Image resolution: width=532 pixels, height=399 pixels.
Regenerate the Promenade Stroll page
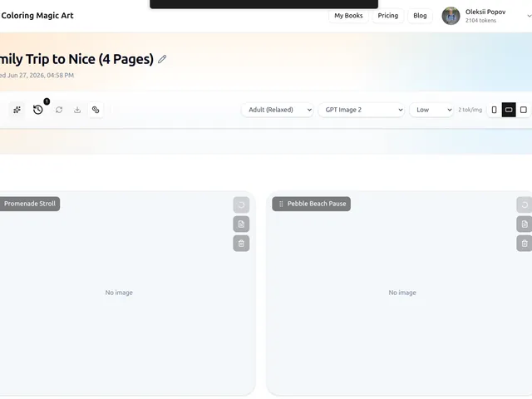(x=241, y=205)
